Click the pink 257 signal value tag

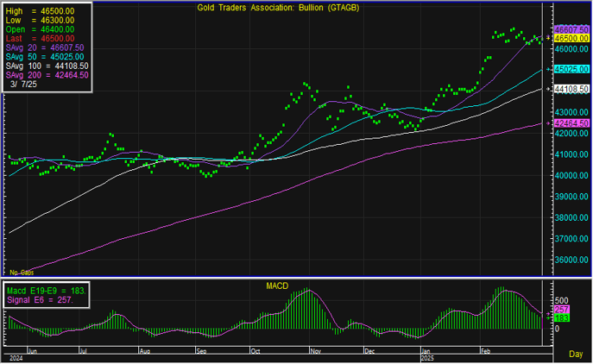click(558, 310)
